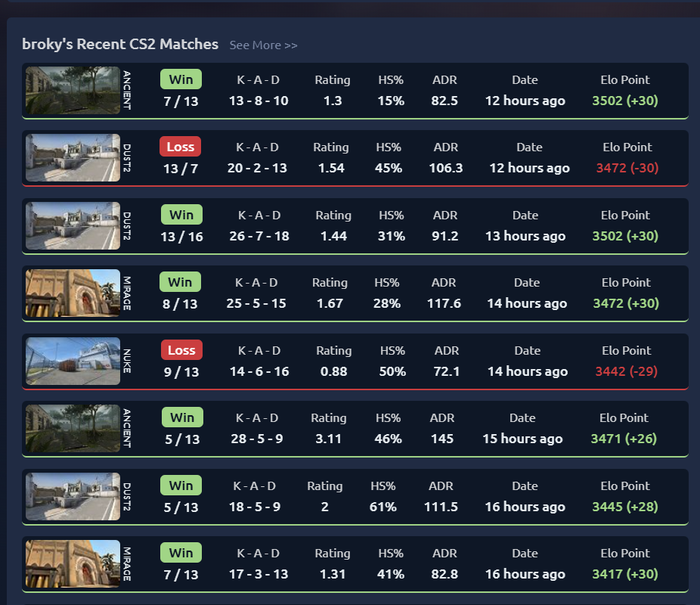Click the Loss badge on the 13 / 7 match
700x605 pixels.
click(x=181, y=147)
